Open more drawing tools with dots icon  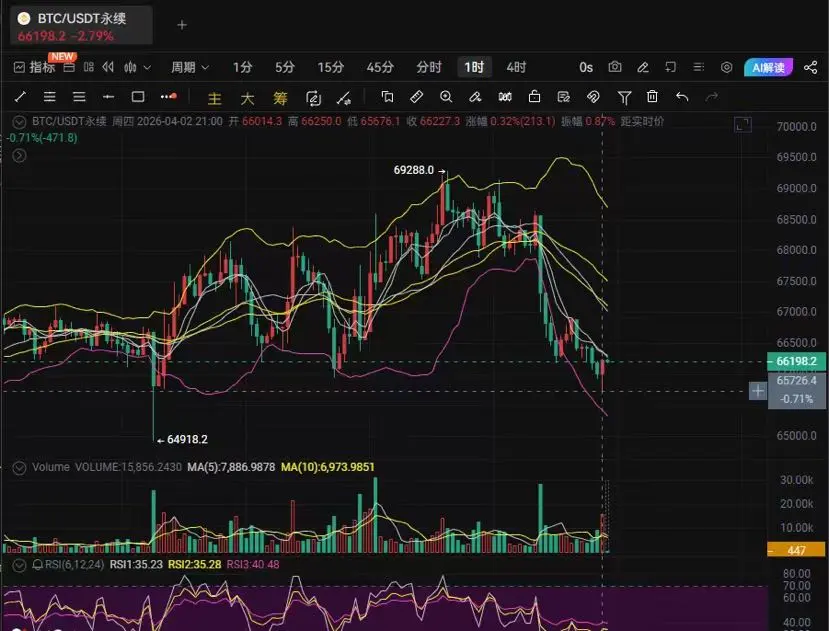point(169,96)
